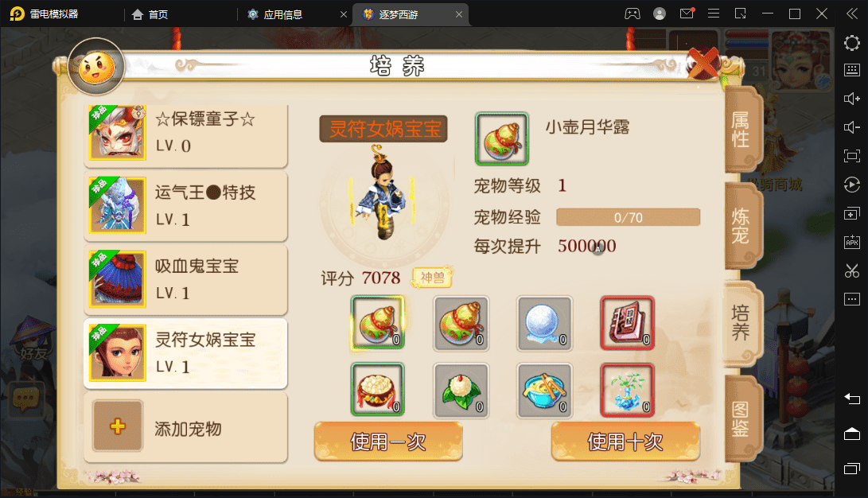Pick the noodle bowl food item
The height and width of the screenshot is (498, 868).
pyautogui.click(x=545, y=391)
